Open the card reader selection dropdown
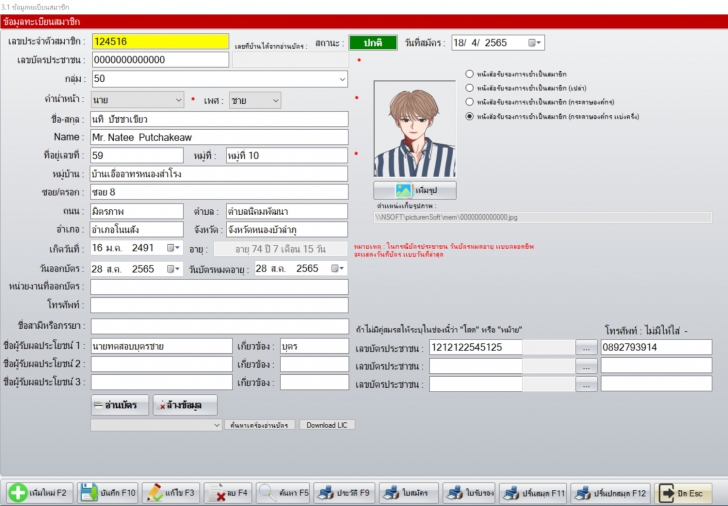 (x=217, y=425)
